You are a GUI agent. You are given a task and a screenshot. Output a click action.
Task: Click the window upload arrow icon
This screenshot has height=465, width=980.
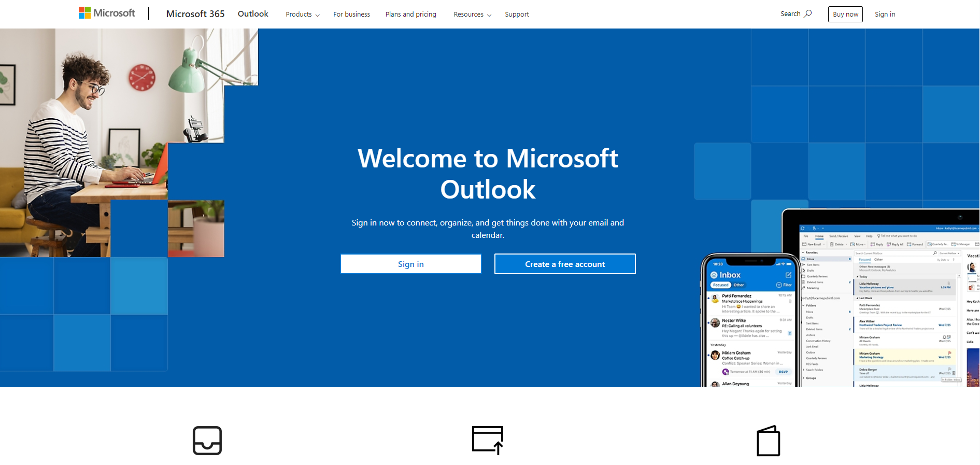tap(488, 440)
